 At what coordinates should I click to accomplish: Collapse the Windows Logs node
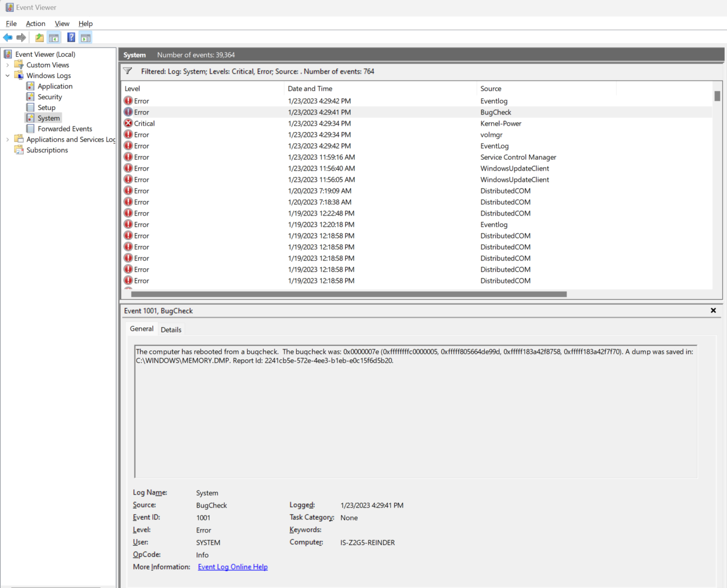click(7, 75)
